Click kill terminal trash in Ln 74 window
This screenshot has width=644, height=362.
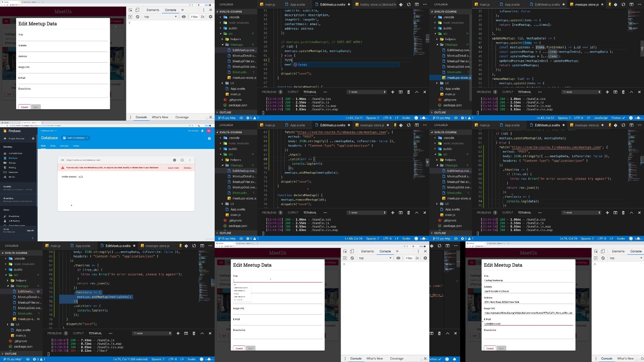coord(623,213)
